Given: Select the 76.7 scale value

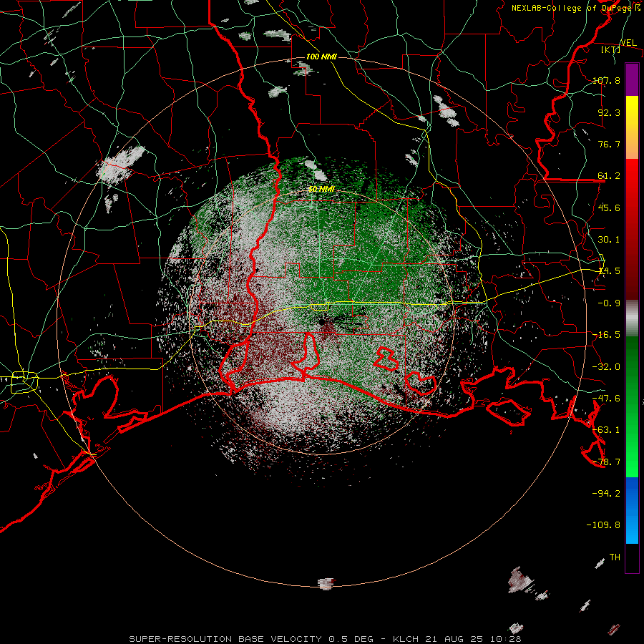Looking at the screenshot, I should tap(609, 144).
